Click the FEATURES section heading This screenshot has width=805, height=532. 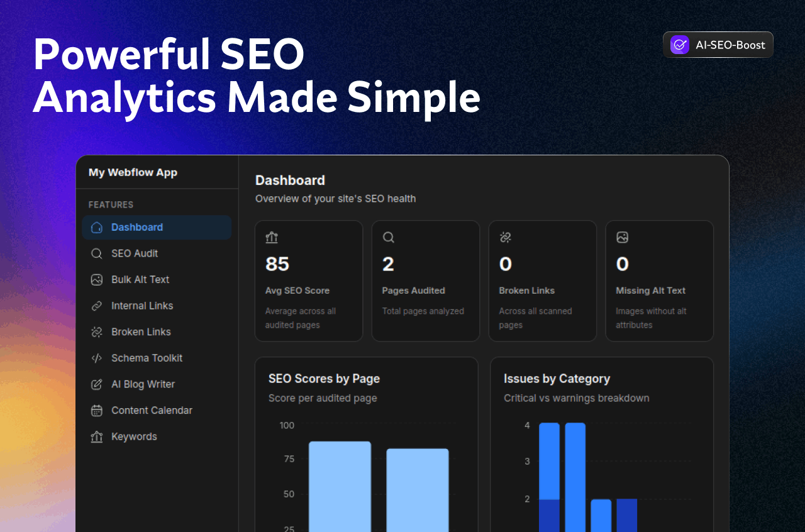point(111,204)
